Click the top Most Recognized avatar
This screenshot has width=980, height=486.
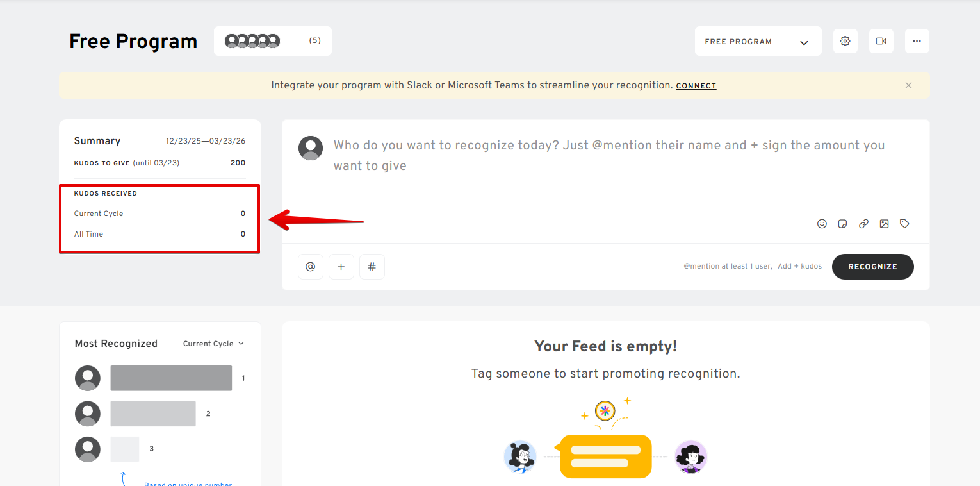pos(88,378)
